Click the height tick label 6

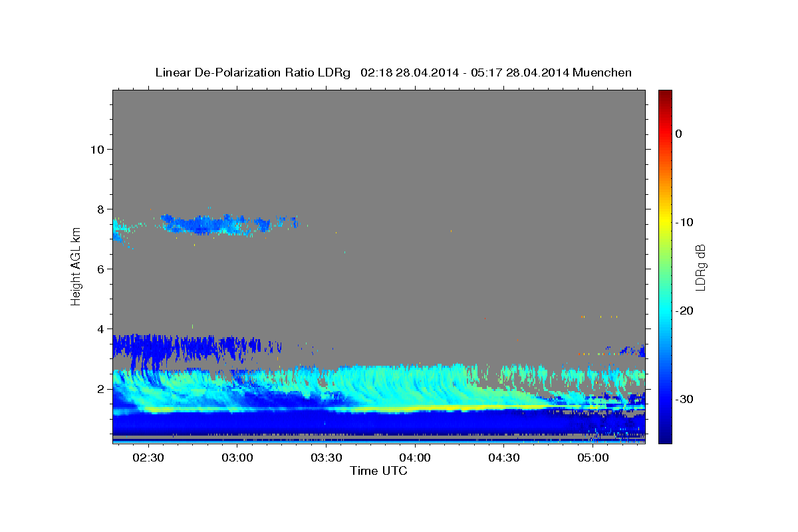pyautogui.click(x=100, y=269)
